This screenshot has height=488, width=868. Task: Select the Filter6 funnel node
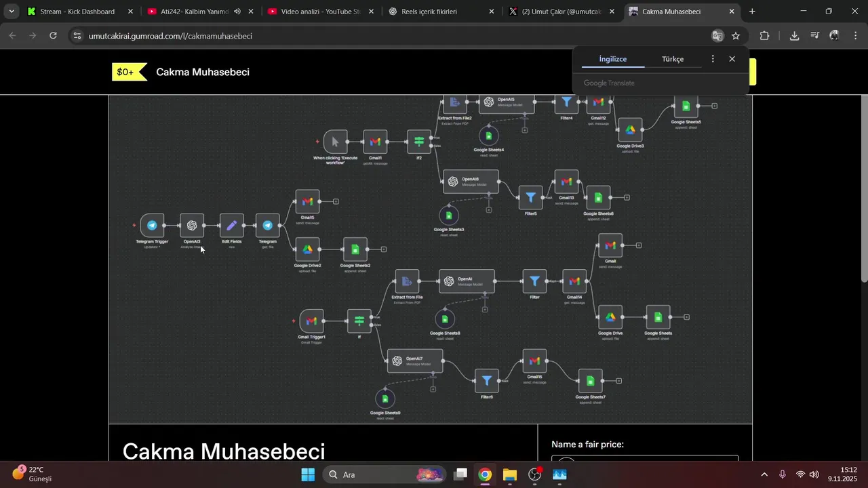(486, 381)
